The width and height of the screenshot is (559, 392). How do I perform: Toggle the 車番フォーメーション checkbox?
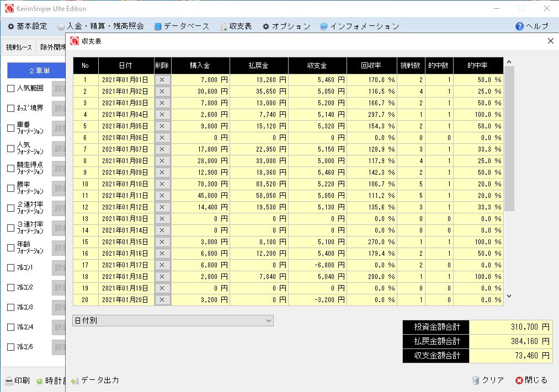point(11,128)
